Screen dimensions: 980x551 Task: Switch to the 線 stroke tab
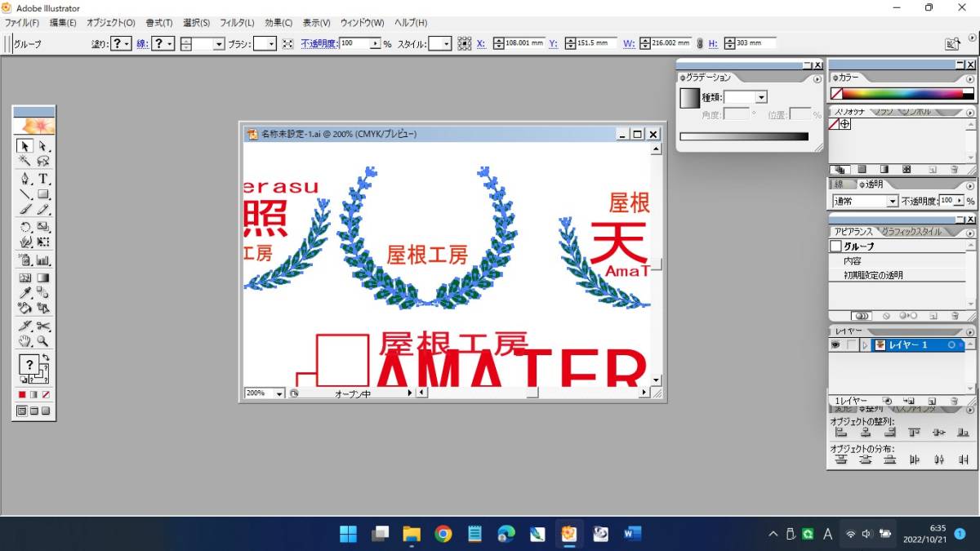pos(839,184)
